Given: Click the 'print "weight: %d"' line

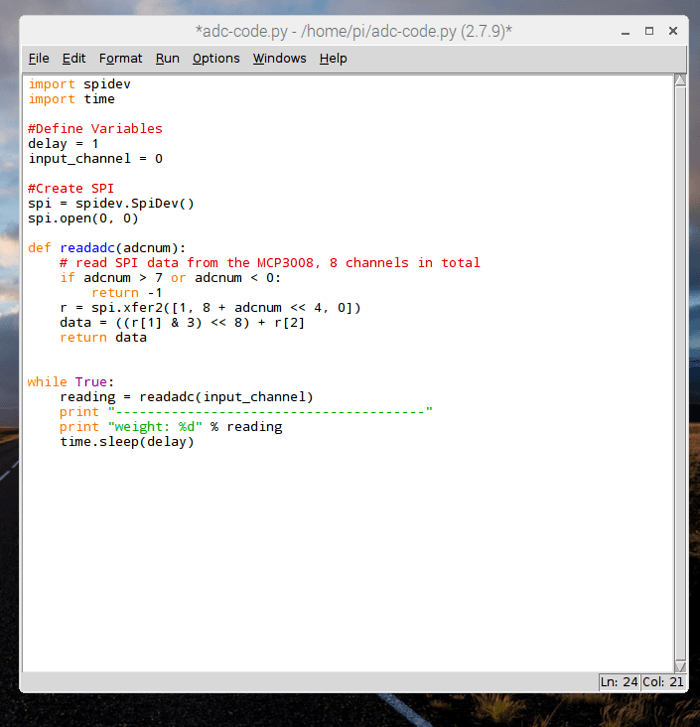Looking at the screenshot, I should pos(171,427).
